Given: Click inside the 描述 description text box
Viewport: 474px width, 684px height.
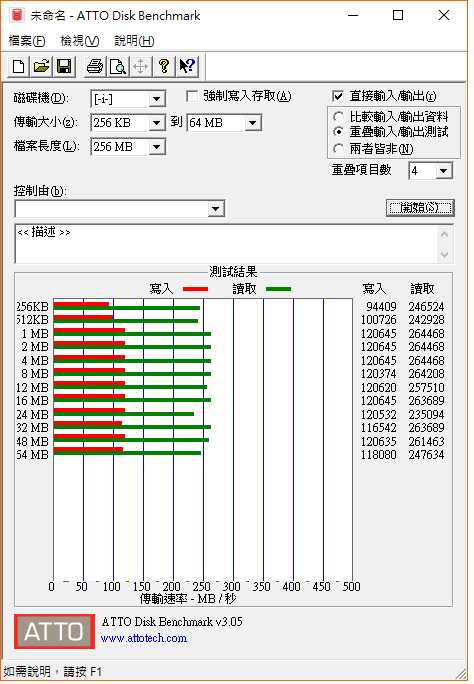Looking at the screenshot, I should (227, 244).
